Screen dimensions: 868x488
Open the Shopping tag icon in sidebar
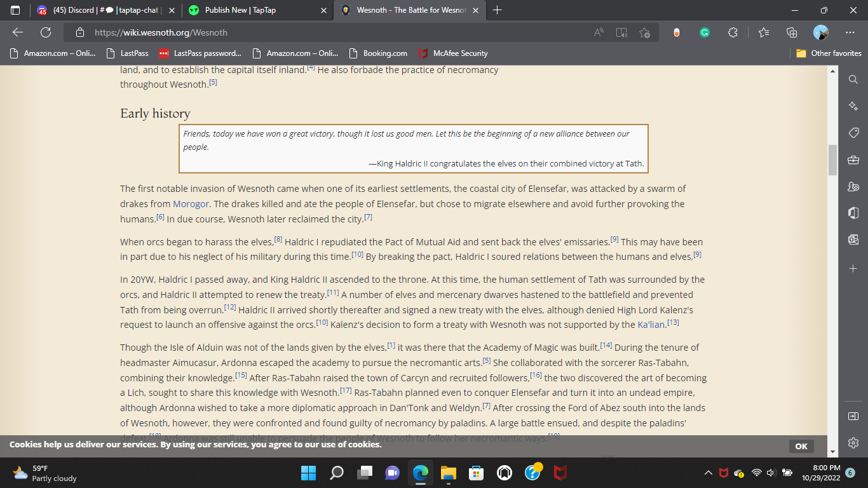pos(853,132)
